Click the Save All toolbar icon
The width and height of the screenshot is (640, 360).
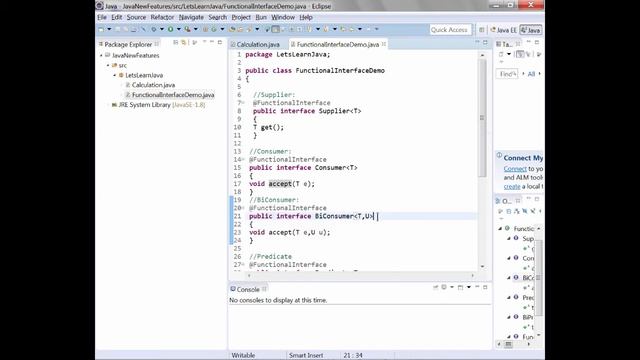[x=125, y=29]
